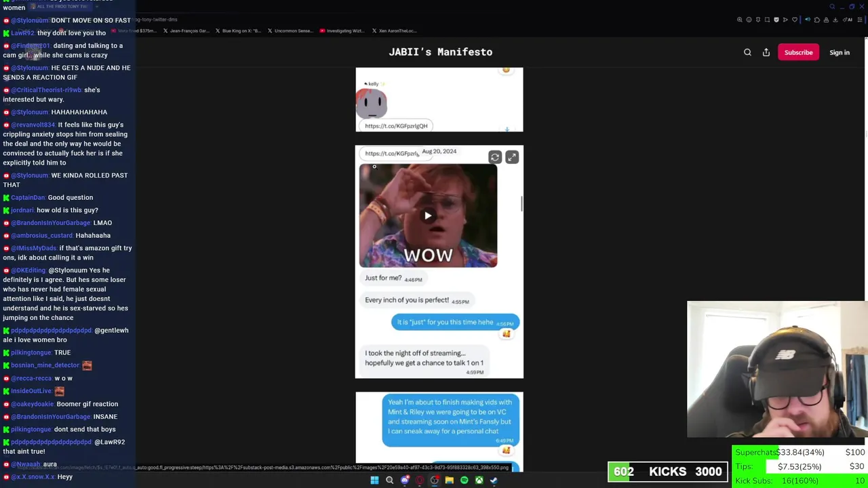
Task: Open Windows Start menu
Action: click(x=374, y=481)
